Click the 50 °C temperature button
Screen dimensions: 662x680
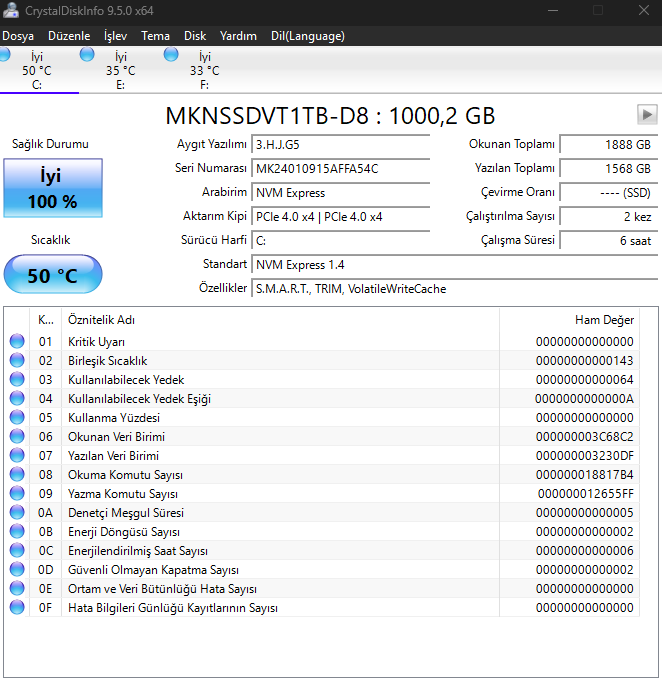pos(52,275)
